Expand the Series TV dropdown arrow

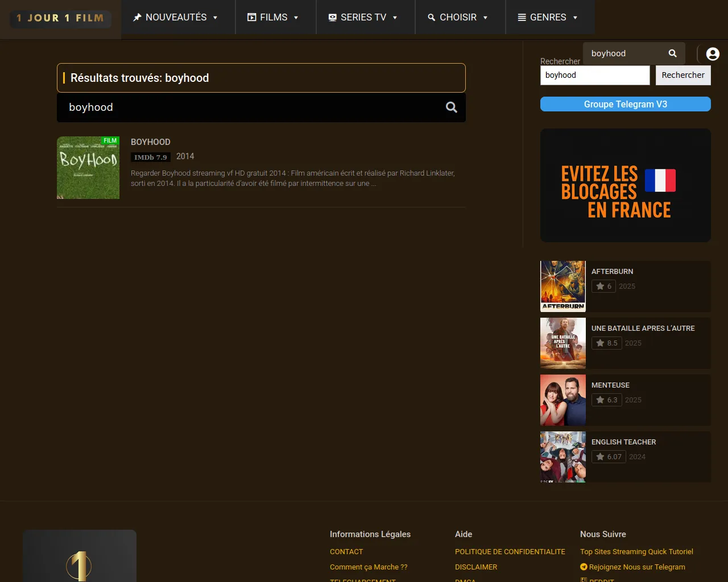[x=395, y=18]
